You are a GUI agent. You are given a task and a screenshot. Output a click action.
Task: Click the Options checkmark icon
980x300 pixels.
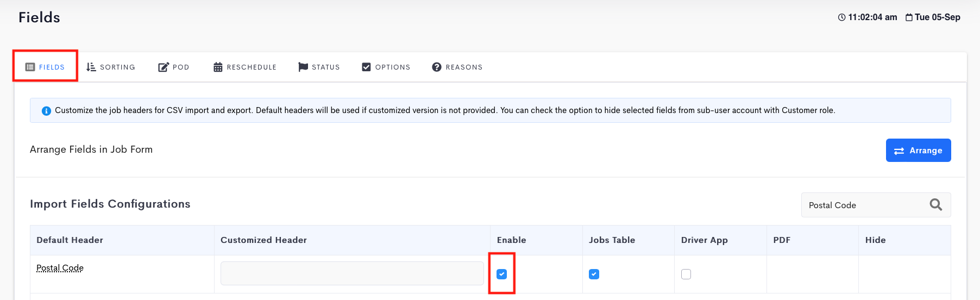[366, 67]
